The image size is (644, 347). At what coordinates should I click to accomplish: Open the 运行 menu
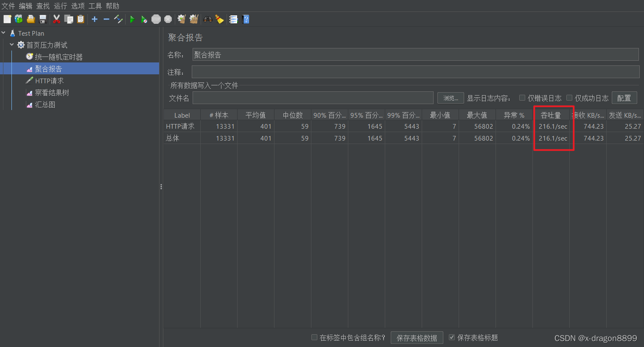[x=60, y=6]
